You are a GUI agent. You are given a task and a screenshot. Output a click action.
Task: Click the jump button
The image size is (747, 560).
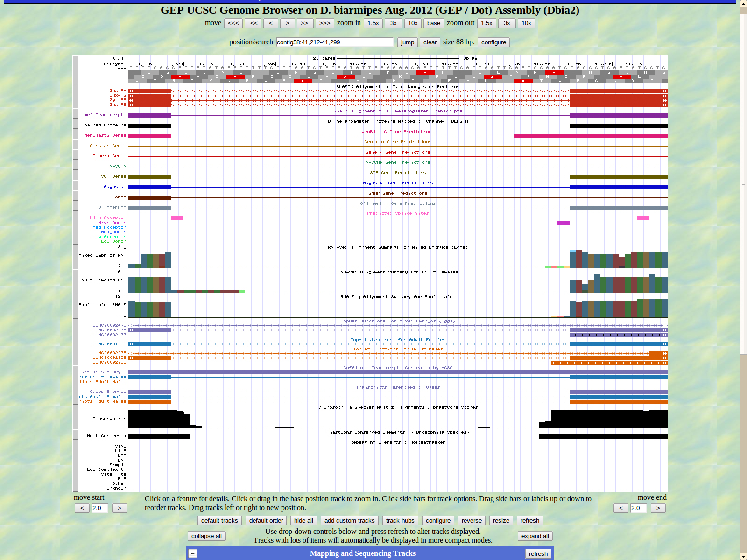[x=408, y=42]
